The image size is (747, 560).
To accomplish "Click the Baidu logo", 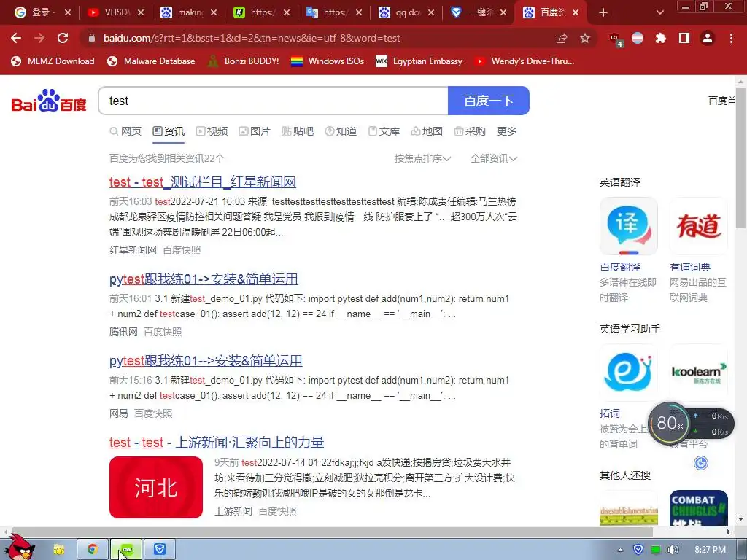I will click(49, 101).
